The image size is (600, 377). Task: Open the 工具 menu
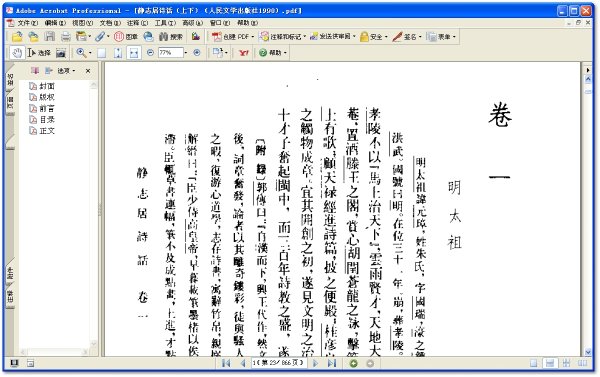165,23
